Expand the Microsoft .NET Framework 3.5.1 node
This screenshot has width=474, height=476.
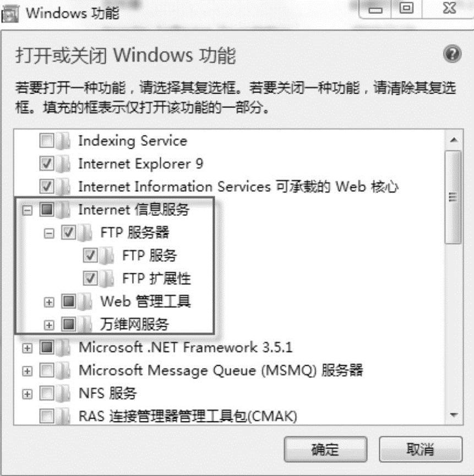coord(28,348)
